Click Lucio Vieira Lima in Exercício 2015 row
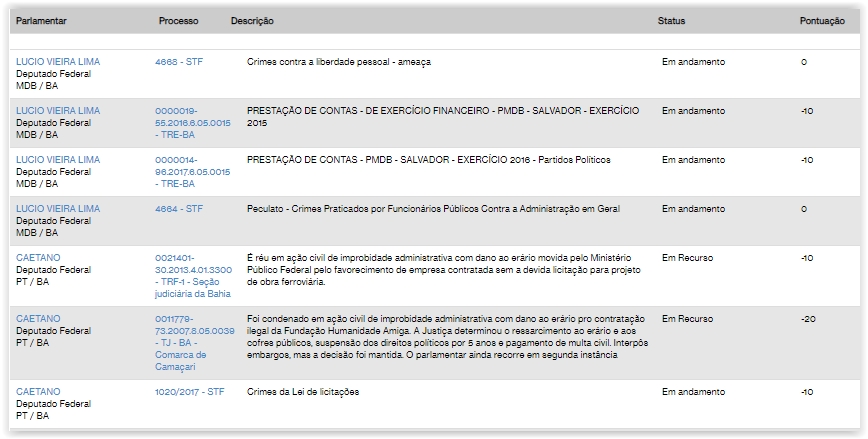This screenshot has height=439, width=868. (58, 110)
